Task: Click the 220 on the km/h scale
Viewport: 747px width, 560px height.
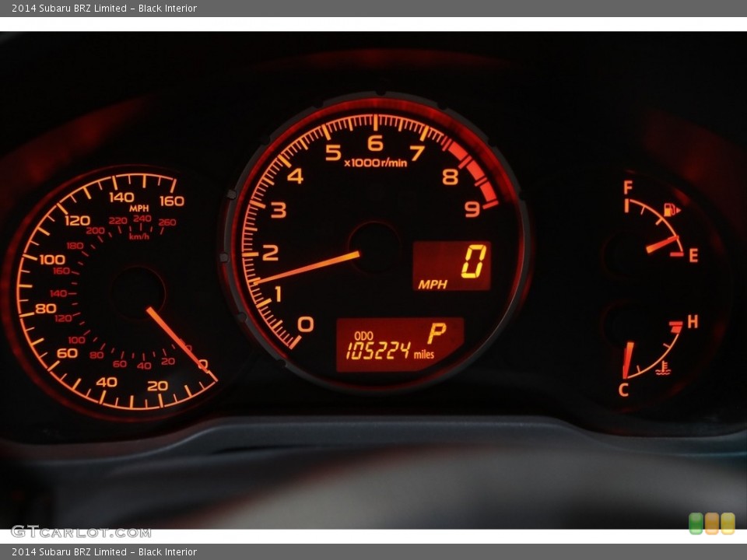Action: pos(117,221)
